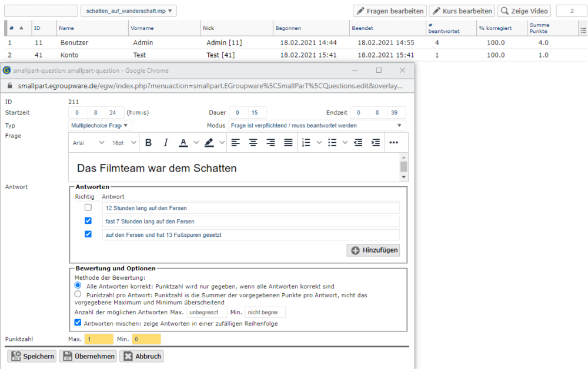Apply italic formatting in the editor toolbar
The width and height of the screenshot is (588, 369).
(166, 143)
